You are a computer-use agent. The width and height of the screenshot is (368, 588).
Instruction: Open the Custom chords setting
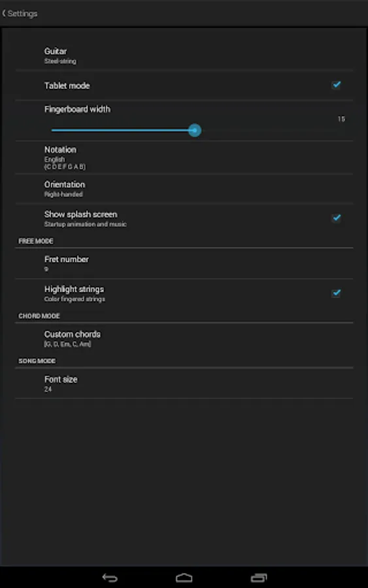[x=184, y=338]
